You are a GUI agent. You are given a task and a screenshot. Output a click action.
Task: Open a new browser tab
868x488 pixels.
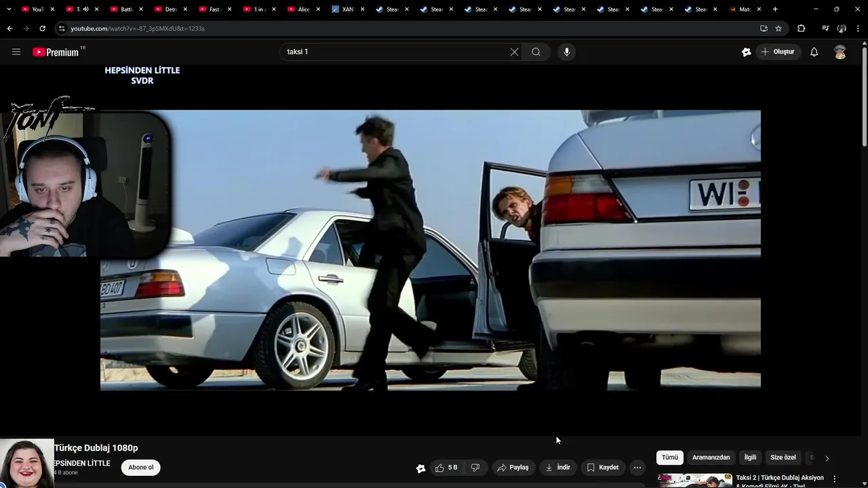coord(775,9)
